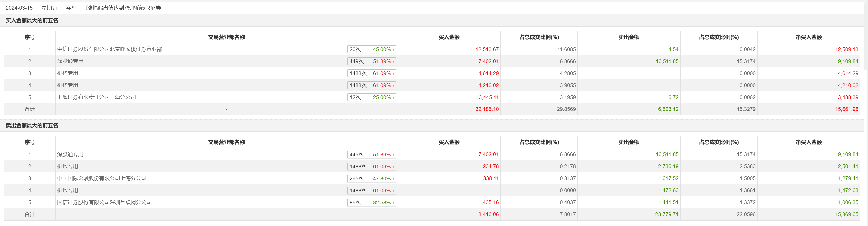The height and width of the screenshot is (226, 868).
Task: Open the 1488次 badge in sell table row 2
Action: (x=371, y=166)
